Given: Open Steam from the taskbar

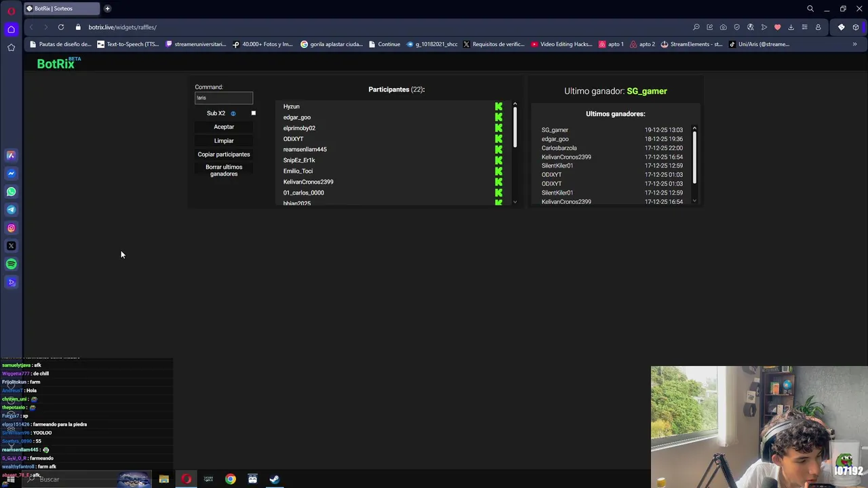Looking at the screenshot, I should [x=275, y=479].
